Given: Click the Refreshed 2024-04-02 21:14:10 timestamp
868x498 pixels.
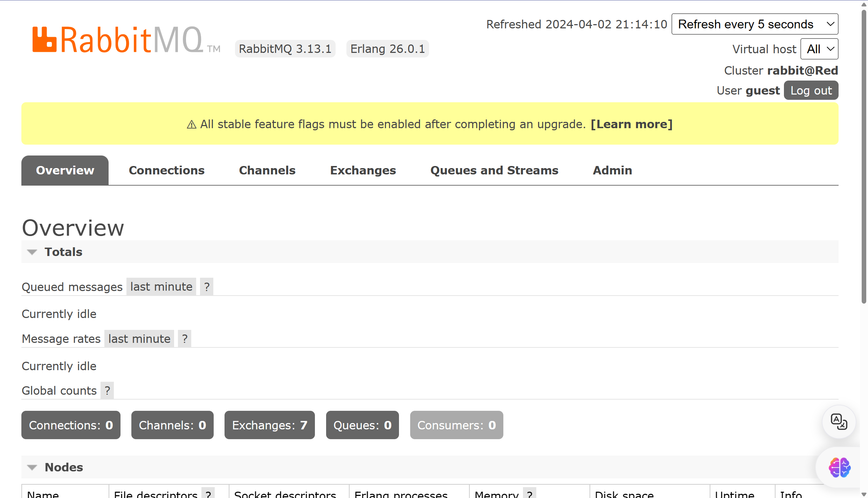Looking at the screenshot, I should pos(577,24).
